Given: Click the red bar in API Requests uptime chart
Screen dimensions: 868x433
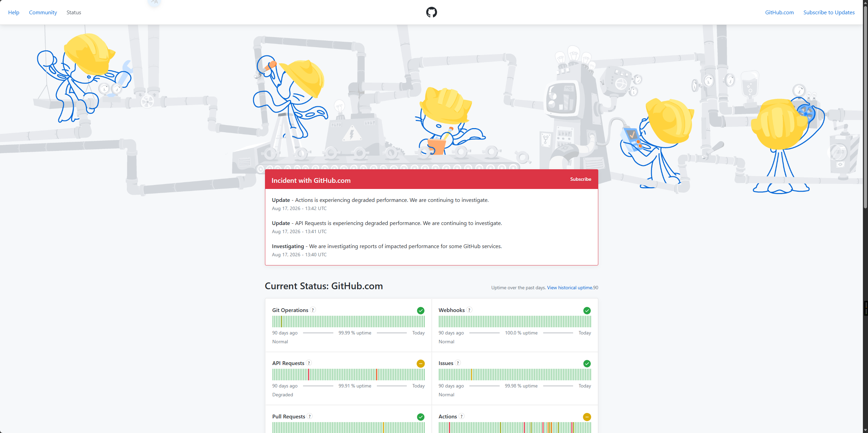Looking at the screenshot, I should pyautogui.click(x=308, y=375).
